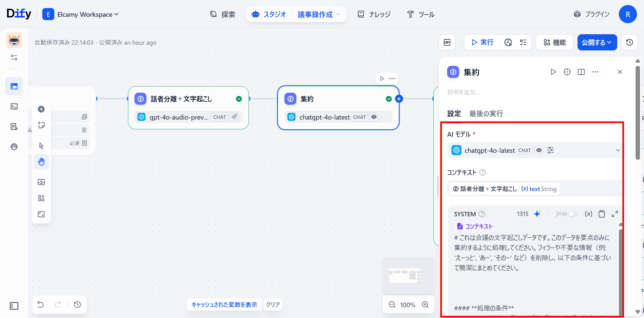Toggle the left sidebar collapse icon
Image resolution: width=644 pixels, height=318 pixels.
pyautogui.click(x=14, y=306)
